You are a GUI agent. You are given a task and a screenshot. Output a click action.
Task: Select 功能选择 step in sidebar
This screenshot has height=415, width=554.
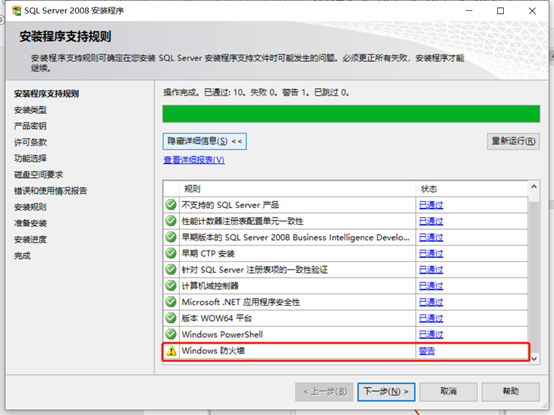(30, 158)
